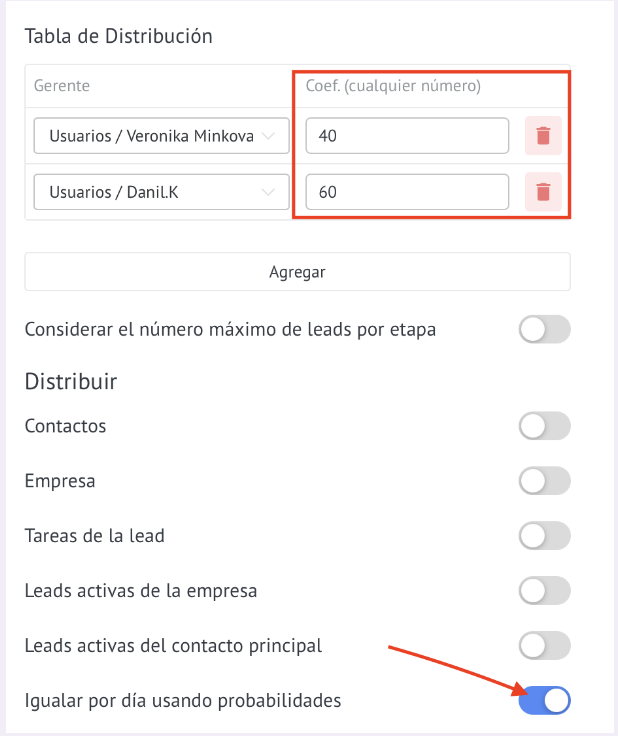This screenshot has height=736, width=618.
Task: Open the Usuarios / Veronika Minkova dropdown
Action: tap(161, 136)
